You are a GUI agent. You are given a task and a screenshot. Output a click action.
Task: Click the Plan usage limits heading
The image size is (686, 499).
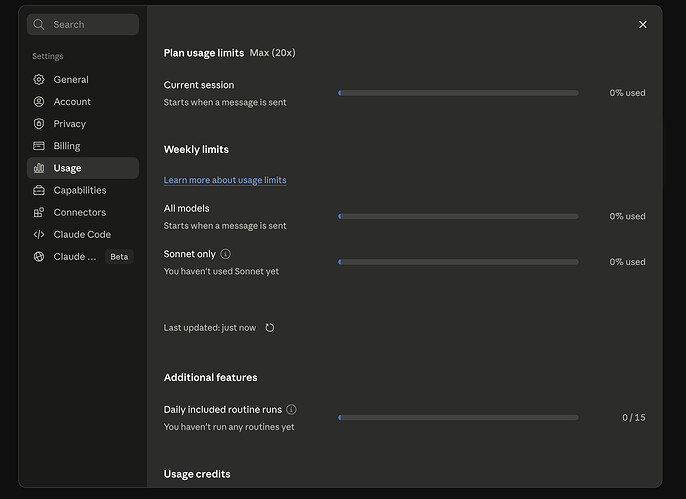(203, 53)
